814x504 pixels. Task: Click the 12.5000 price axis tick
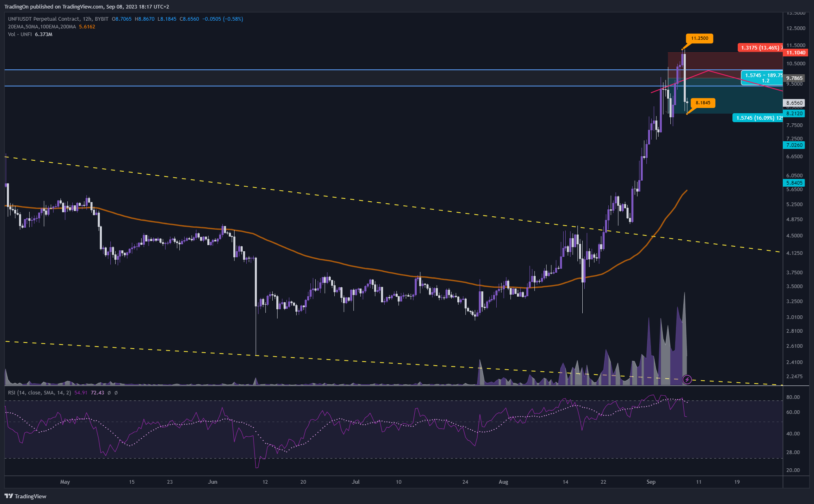[796, 28]
